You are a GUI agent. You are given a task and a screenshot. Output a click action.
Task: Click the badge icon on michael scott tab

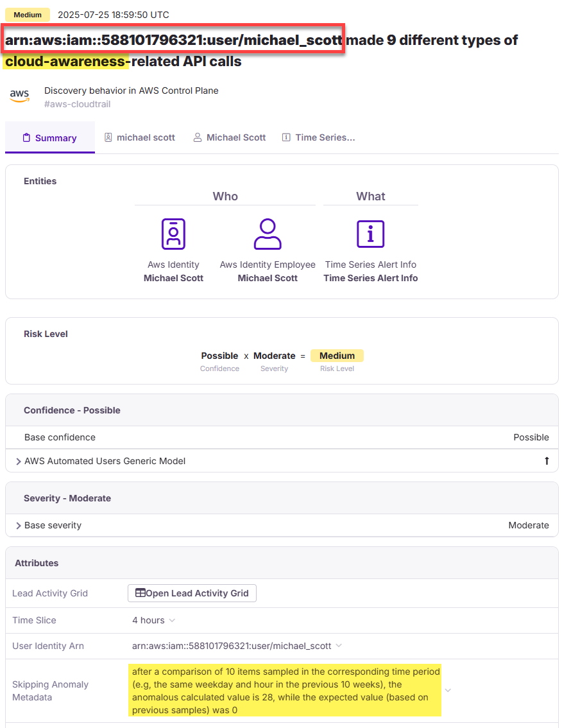tap(108, 137)
